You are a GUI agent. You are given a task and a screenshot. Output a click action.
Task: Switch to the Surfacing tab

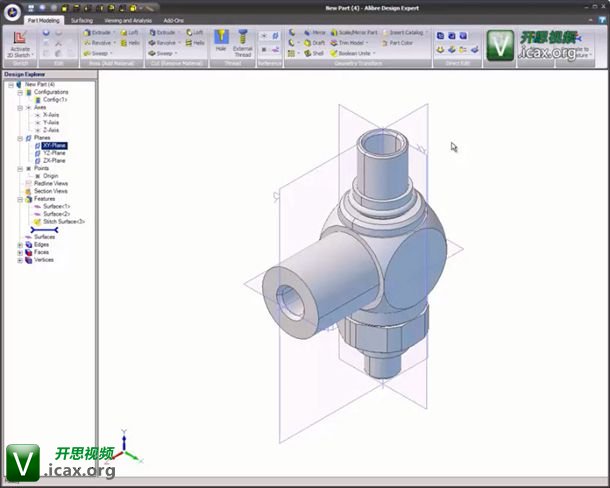tap(82, 20)
